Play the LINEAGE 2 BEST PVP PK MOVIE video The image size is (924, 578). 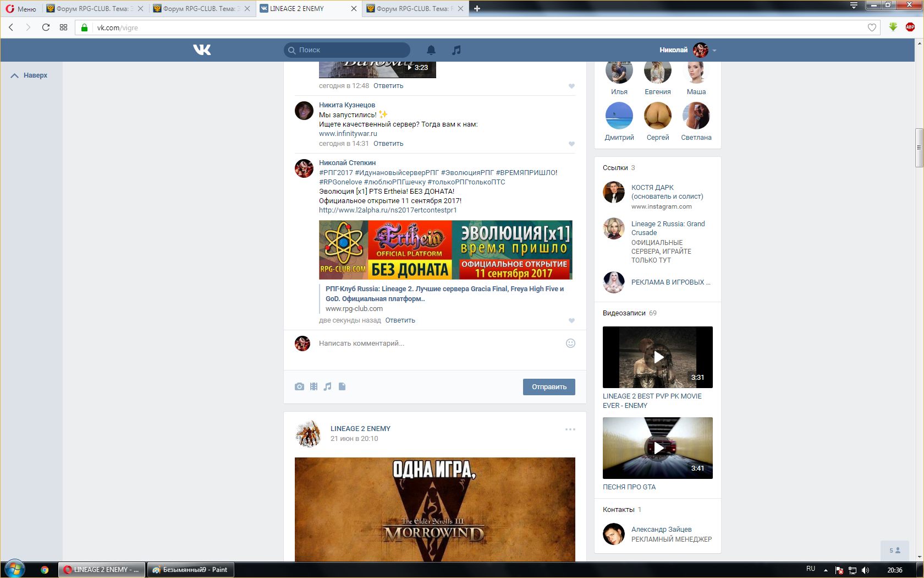point(658,357)
